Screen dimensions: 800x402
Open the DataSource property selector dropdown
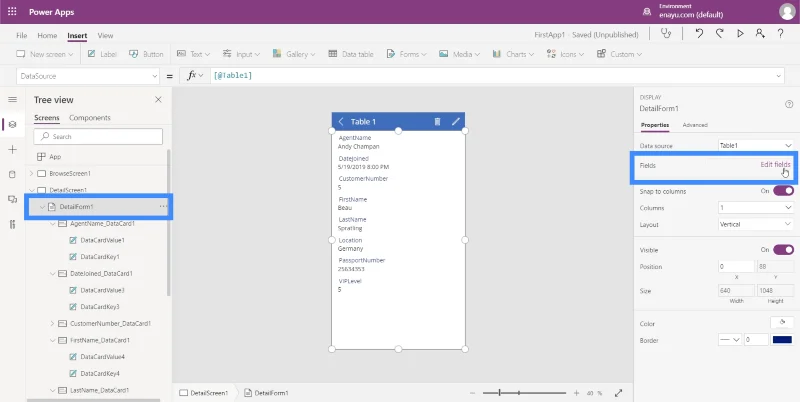88,76
